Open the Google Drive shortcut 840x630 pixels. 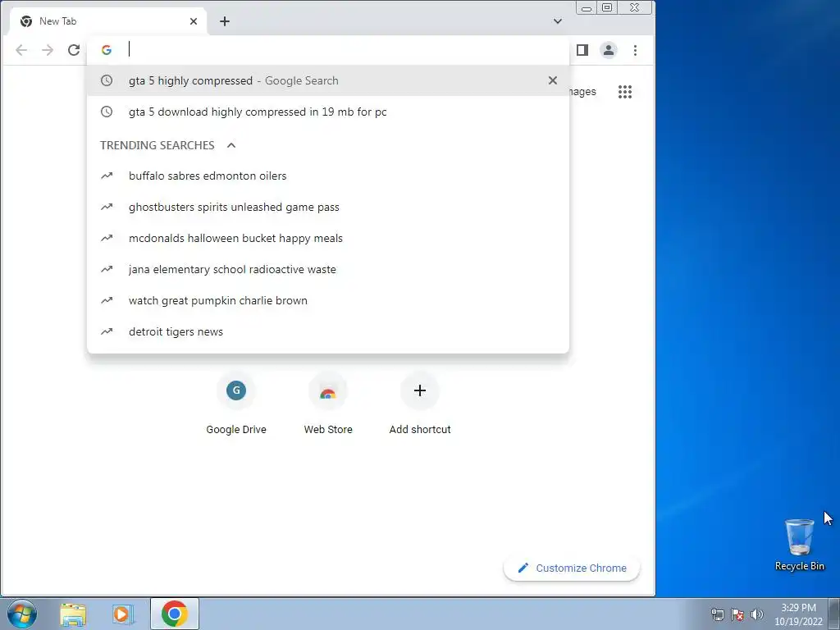236,403
